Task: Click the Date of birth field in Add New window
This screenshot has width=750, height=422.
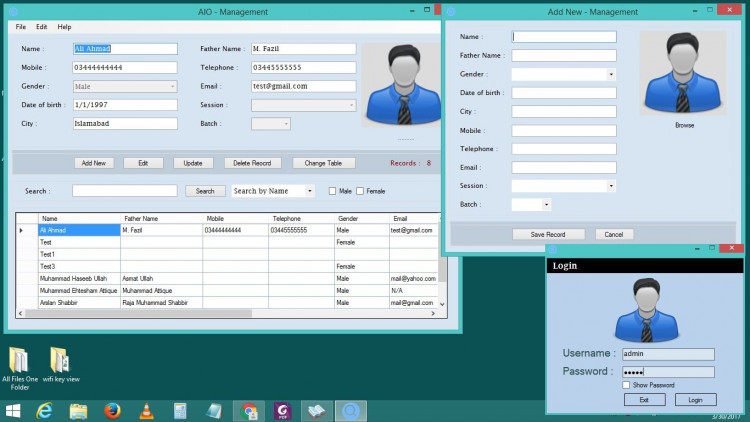Action: pyautogui.click(x=564, y=93)
